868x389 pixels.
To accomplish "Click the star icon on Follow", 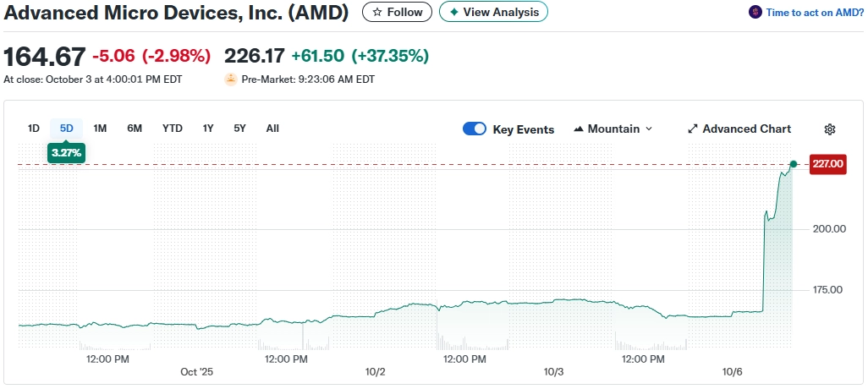I will click(377, 12).
